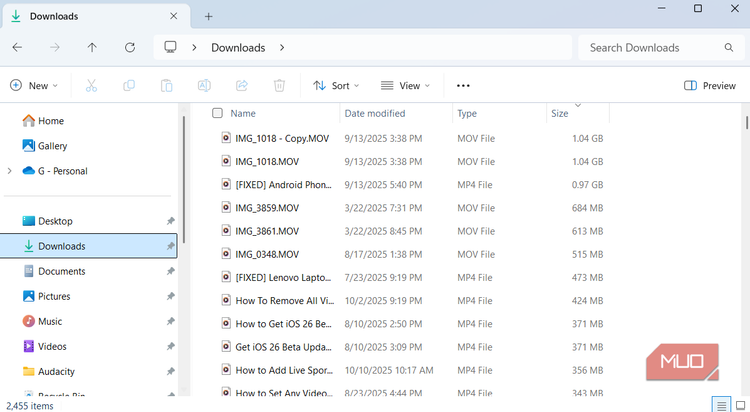This screenshot has width=750, height=412.
Task: Click the Share icon in toolbar
Action: 242,86
